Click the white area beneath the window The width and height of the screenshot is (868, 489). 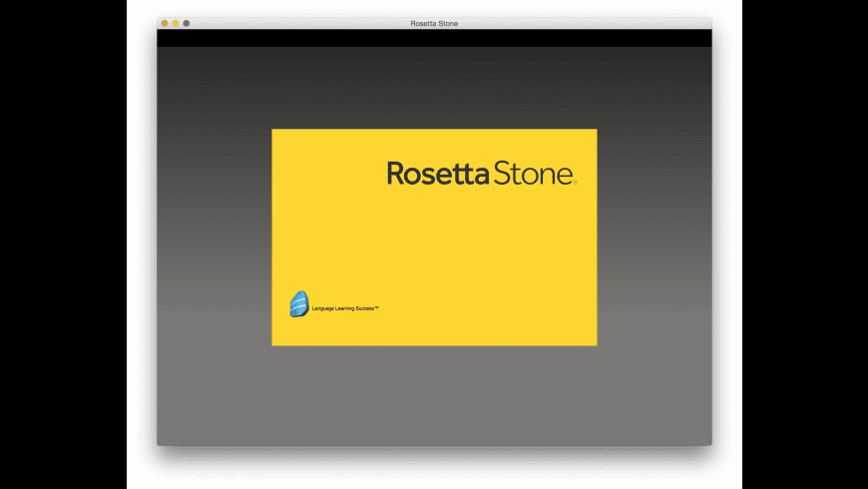434,469
